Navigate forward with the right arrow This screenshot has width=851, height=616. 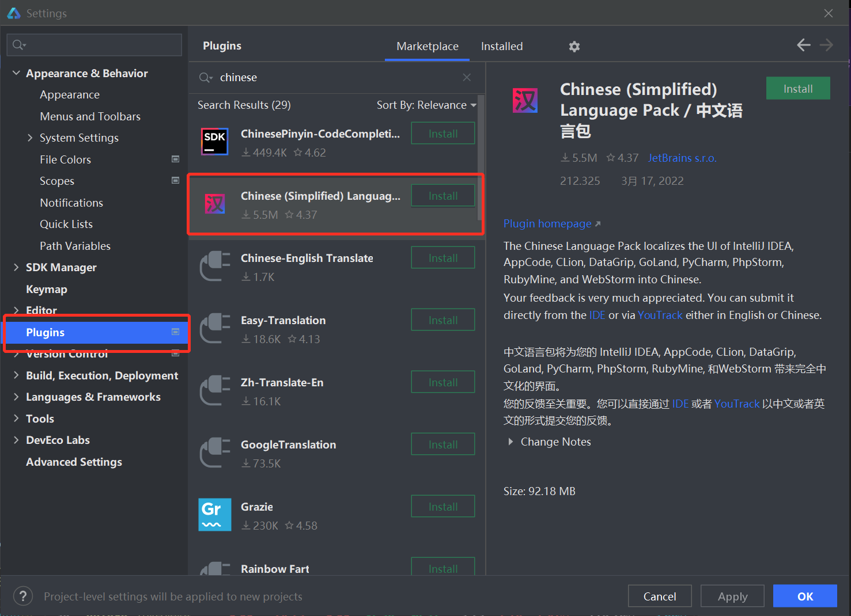[826, 45]
